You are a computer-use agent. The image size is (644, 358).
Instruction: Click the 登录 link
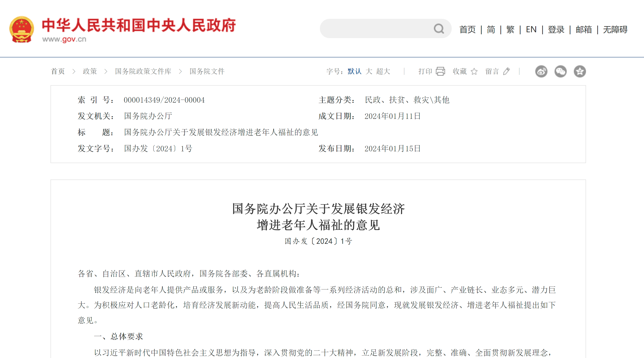[556, 29]
